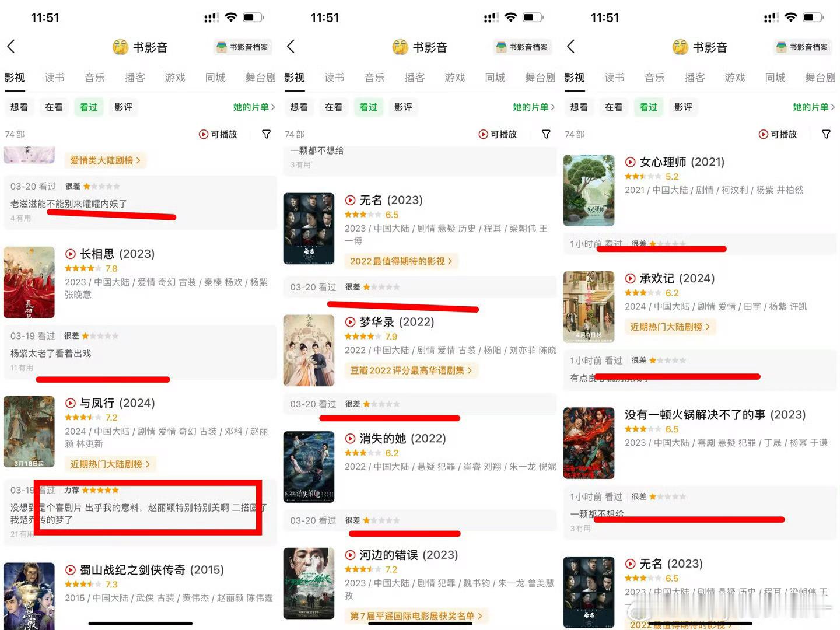
Task: Tap the play icon beside 长相思 (2023)
Action: click(x=71, y=254)
